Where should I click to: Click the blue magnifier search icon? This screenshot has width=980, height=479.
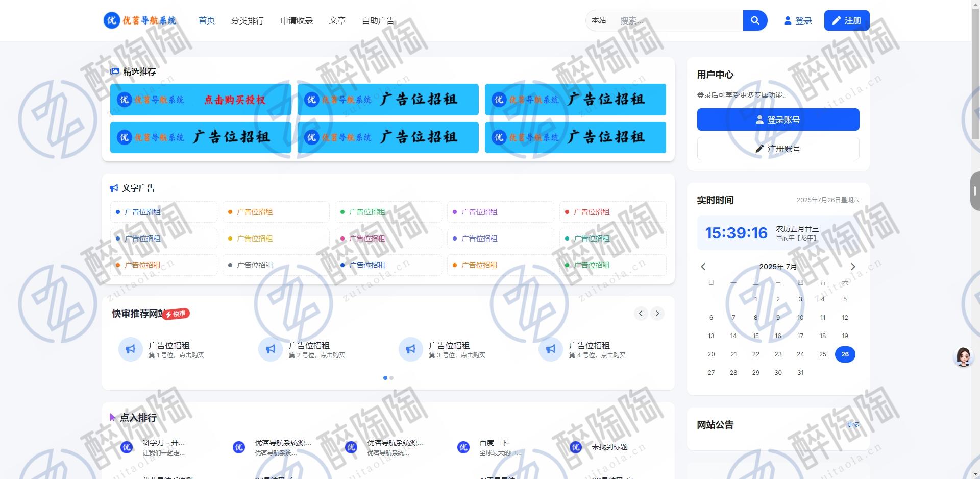[755, 20]
